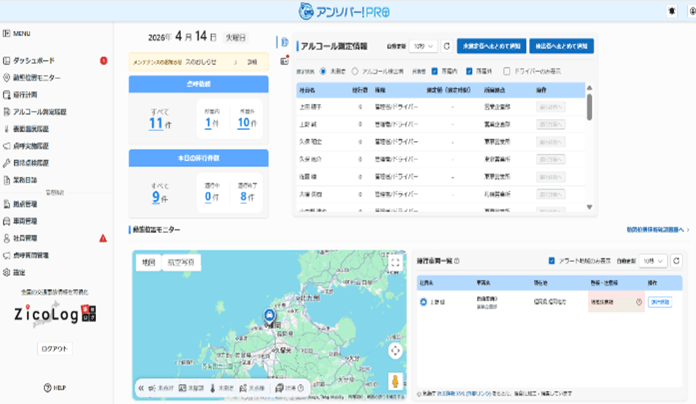Uncheck the アラート車両のみ表示 checkbox

click(x=551, y=261)
